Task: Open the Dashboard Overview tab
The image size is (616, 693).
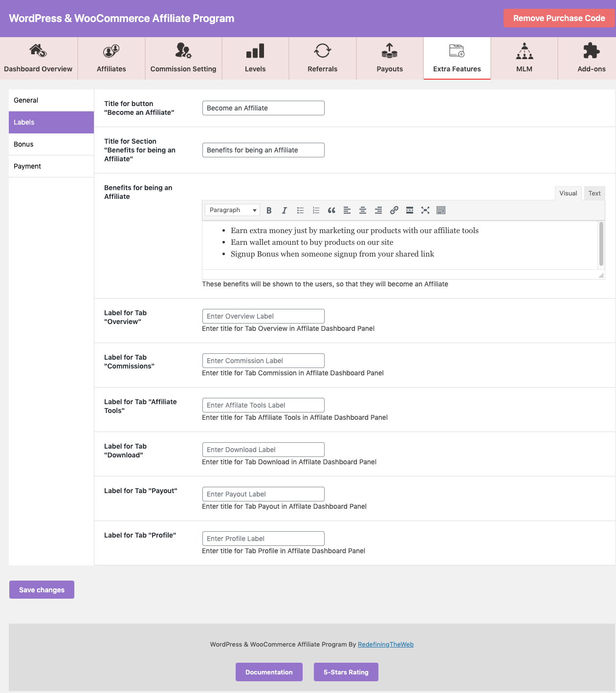Action: coord(38,58)
